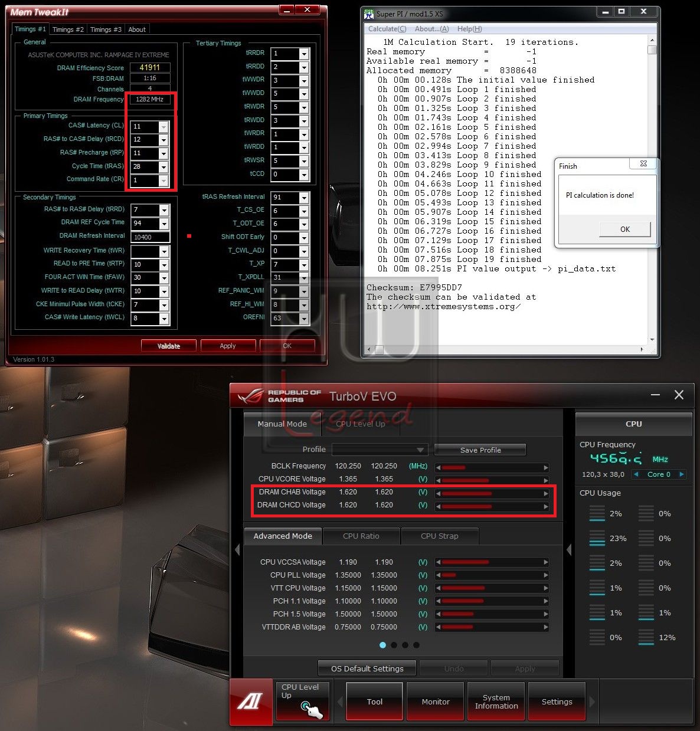Go to previous core left of Core 0
This screenshot has width=700, height=731.
pos(636,474)
